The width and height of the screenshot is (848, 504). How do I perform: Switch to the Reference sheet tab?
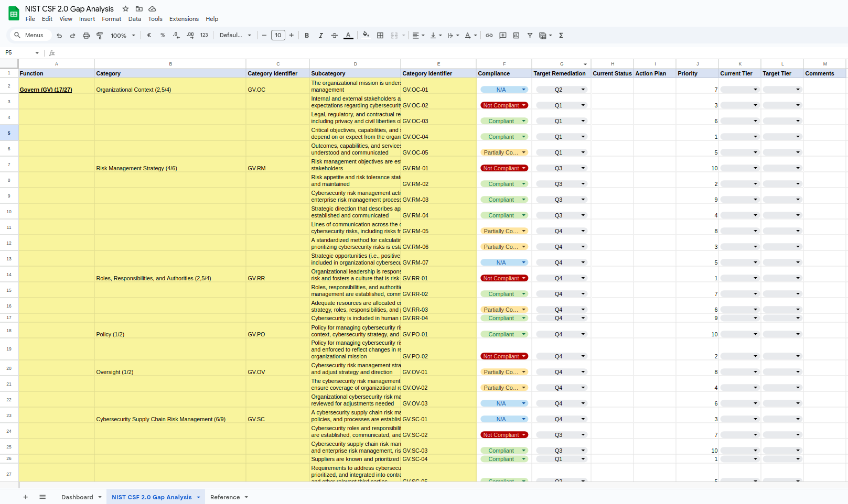pos(225,497)
